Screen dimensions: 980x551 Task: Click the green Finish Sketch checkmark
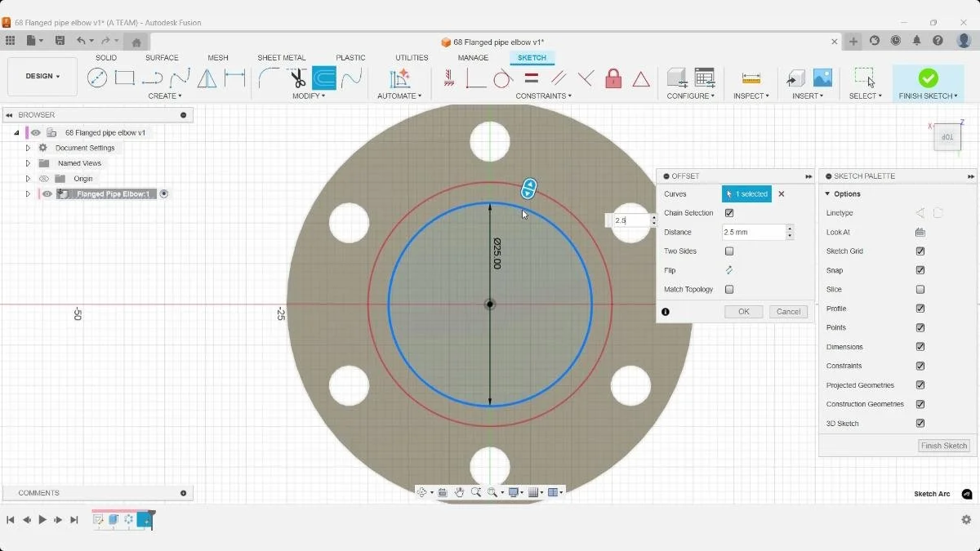point(928,78)
